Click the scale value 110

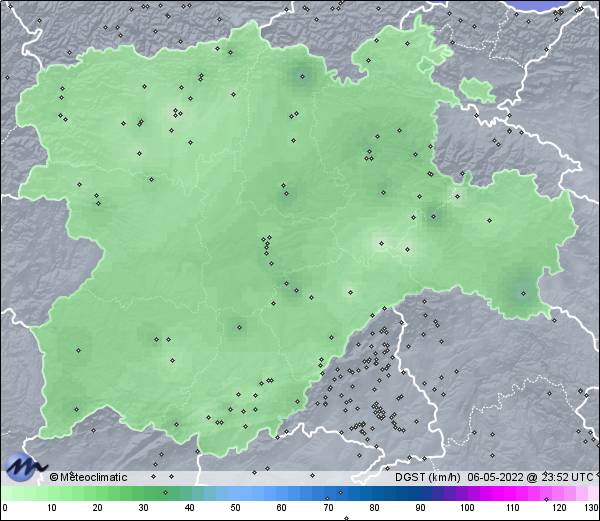[x=513, y=508]
